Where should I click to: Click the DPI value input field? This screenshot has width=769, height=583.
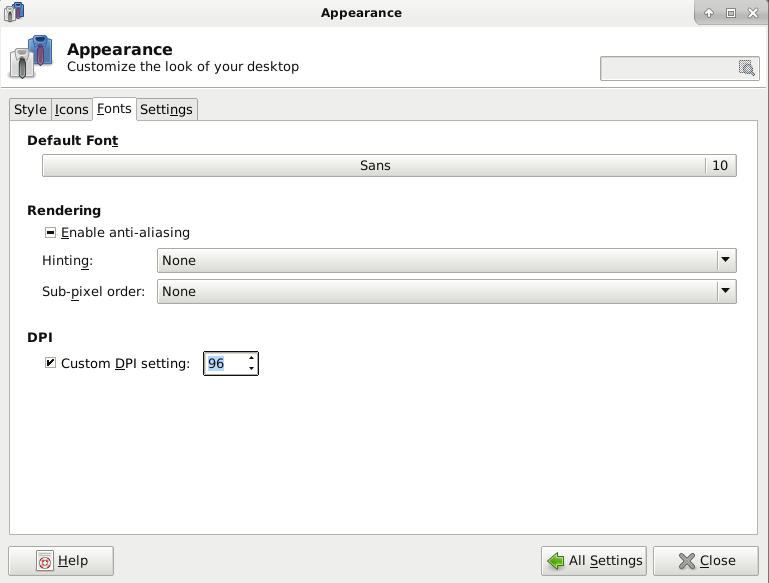coord(224,363)
